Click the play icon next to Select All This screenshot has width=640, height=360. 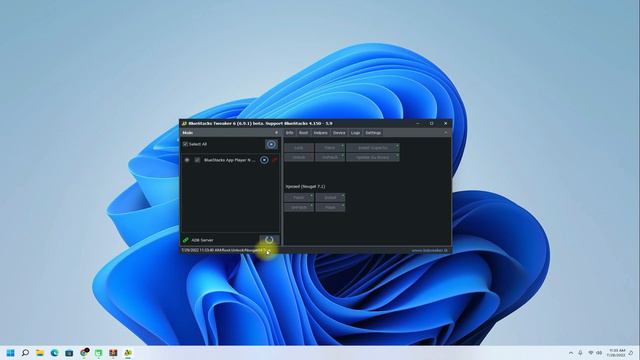tap(271, 144)
